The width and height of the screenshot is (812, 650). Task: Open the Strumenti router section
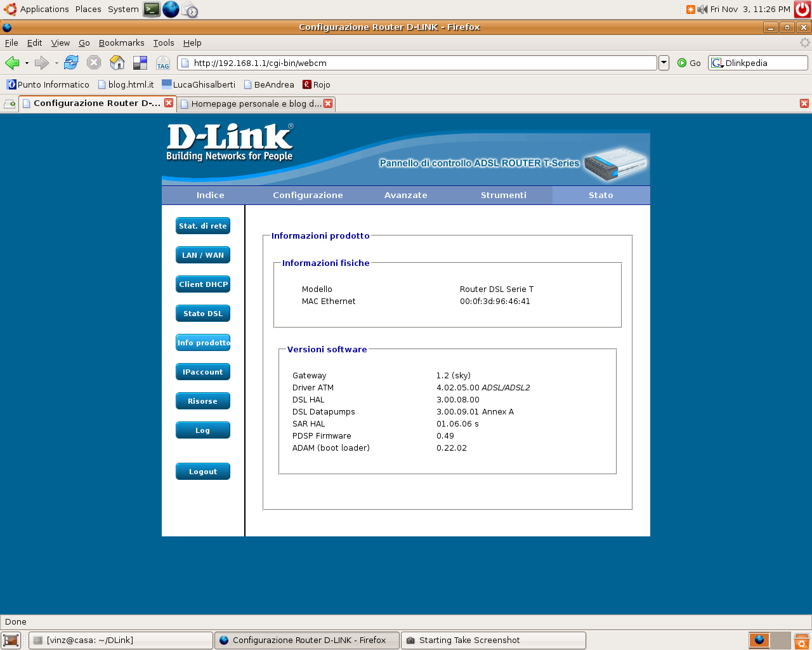504,195
